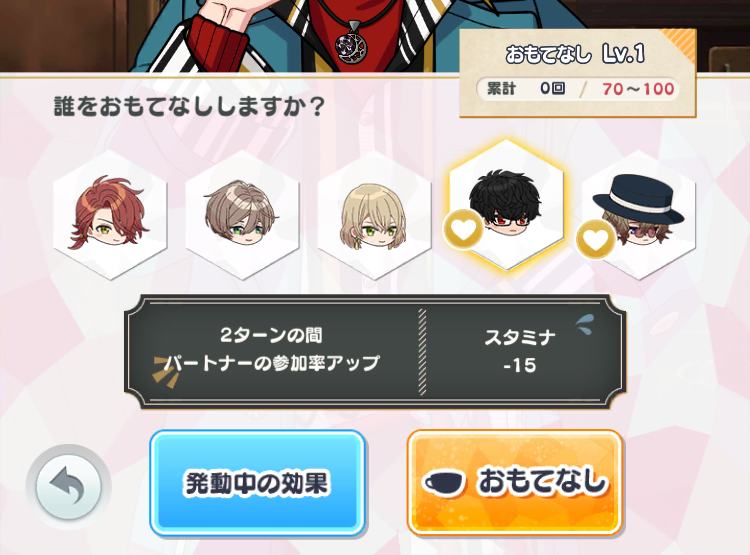Choose the character wearing the navy hat

coord(639,214)
